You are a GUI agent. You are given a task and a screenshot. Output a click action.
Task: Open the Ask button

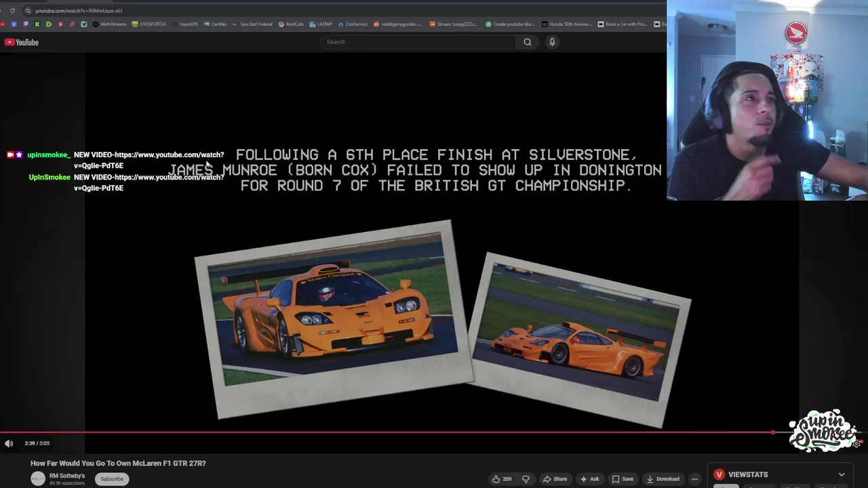coord(589,479)
